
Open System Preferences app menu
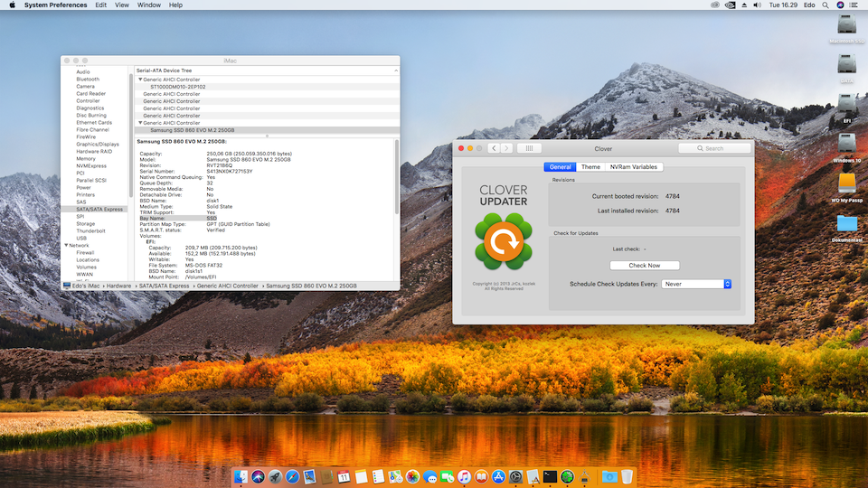pyautogui.click(x=55, y=5)
